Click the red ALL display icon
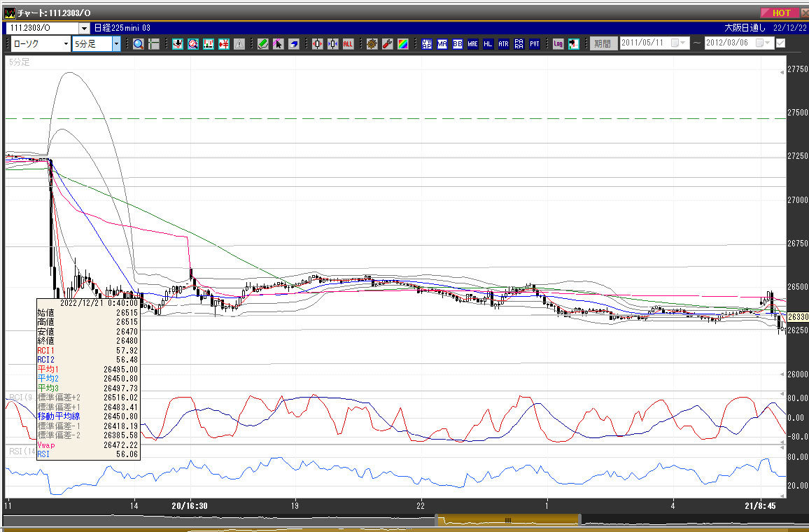 coord(348,44)
